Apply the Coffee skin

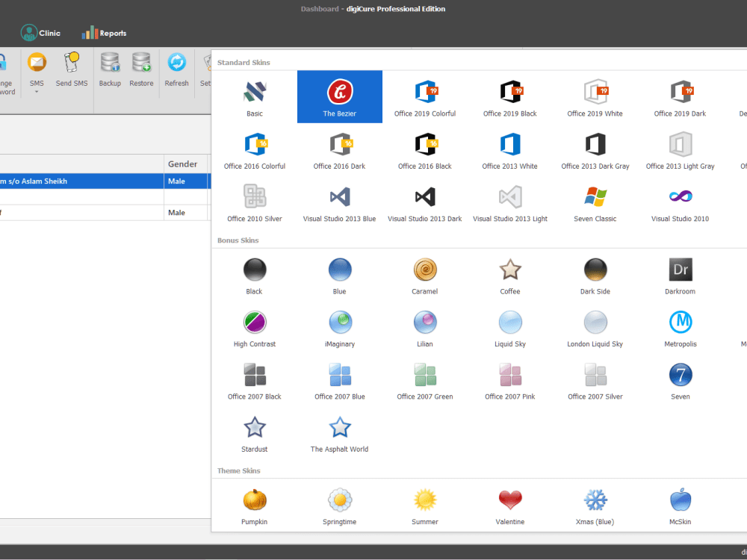point(509,276)
